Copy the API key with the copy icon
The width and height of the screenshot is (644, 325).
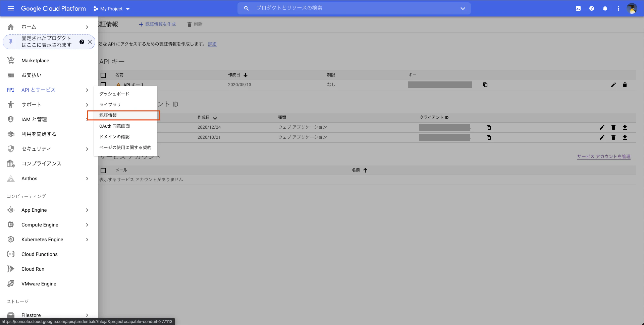(485, 85)
